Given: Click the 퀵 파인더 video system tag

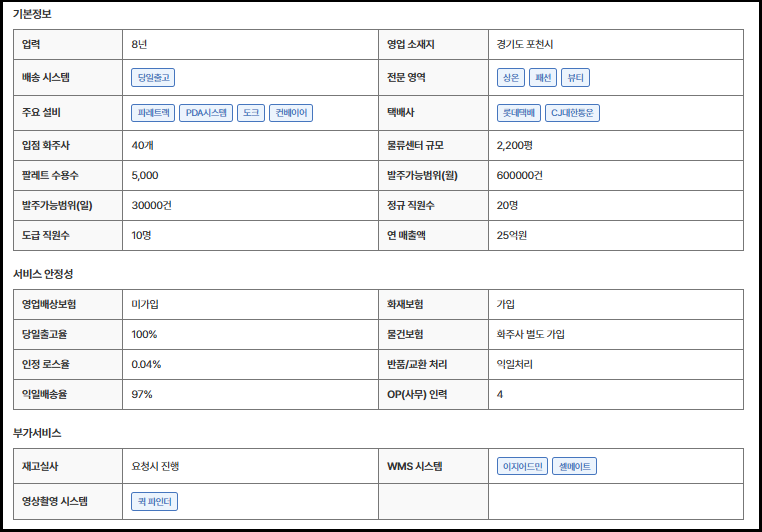Looking at the screenshot, I should (154, 501).
